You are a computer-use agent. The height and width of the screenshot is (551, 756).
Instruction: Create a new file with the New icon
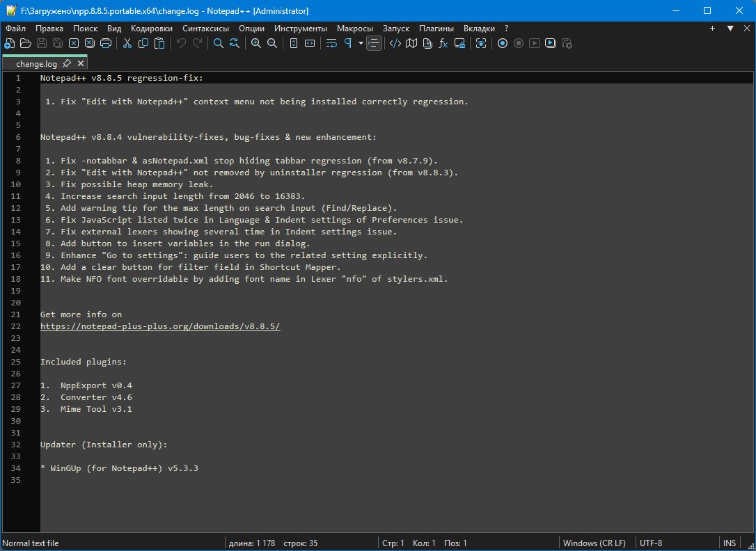[x=9, y=43]
